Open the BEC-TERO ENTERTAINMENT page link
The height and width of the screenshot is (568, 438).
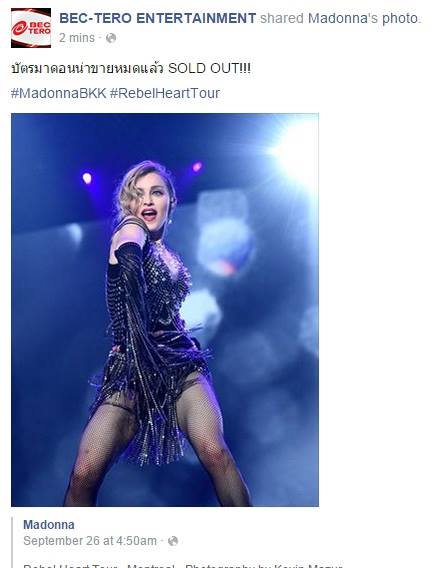point(158,18)
